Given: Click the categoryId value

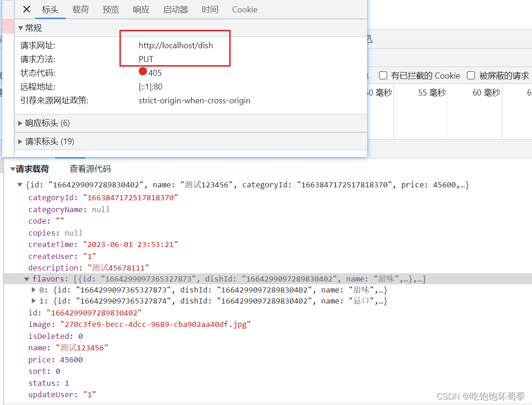Looking at the screenshot, I should 130,198.
